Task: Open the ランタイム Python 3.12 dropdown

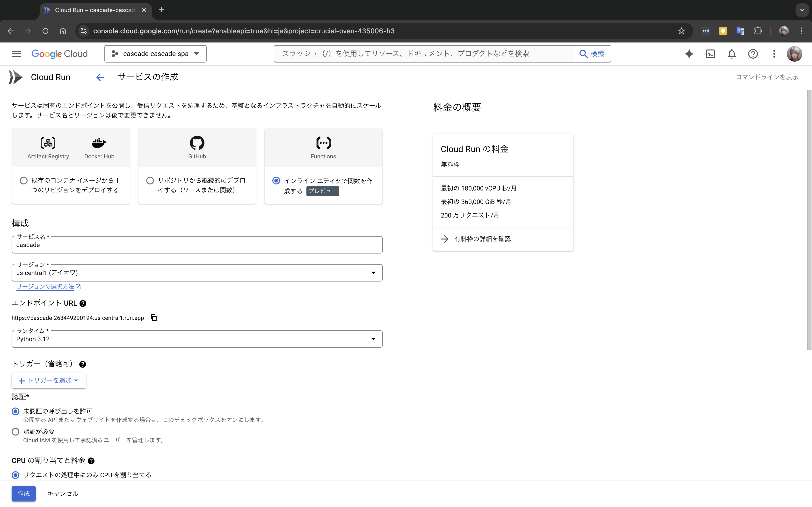Action: click(x=197, y=339)
